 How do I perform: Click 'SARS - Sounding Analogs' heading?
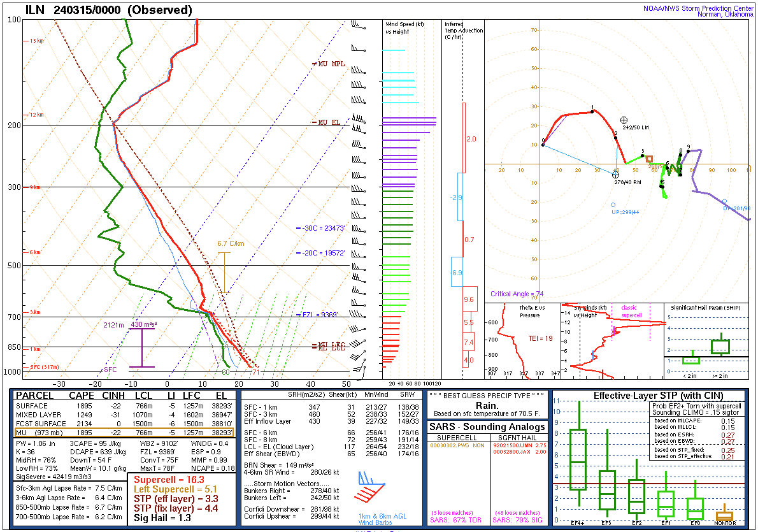coord(487,427)
